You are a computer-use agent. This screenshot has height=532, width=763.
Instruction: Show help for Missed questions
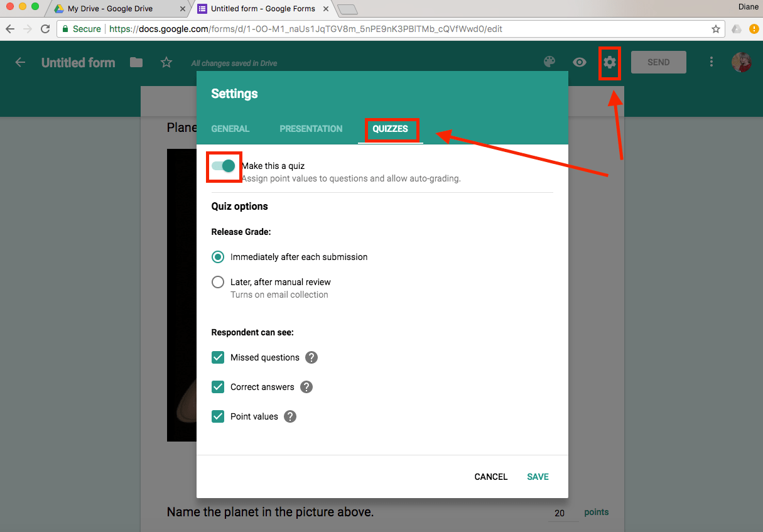(x=311, y=357)
